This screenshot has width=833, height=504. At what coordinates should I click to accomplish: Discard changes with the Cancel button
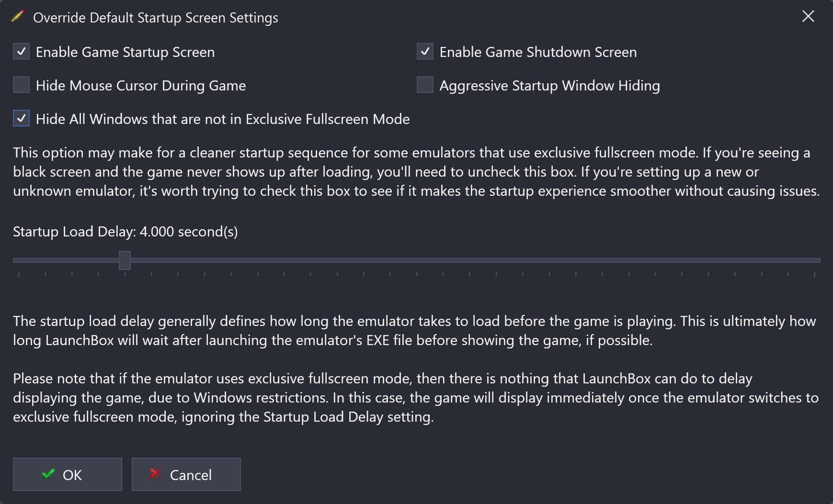tap(186, 474)
